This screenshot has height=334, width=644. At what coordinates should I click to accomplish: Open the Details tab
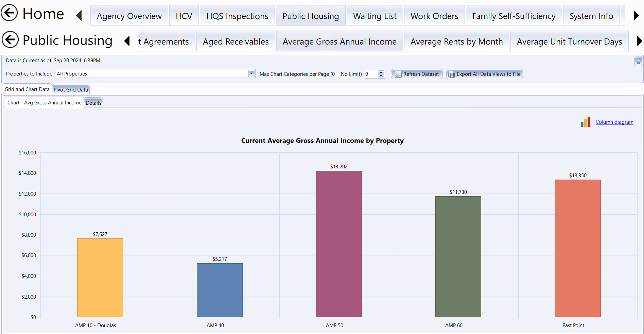coord(93,103)
